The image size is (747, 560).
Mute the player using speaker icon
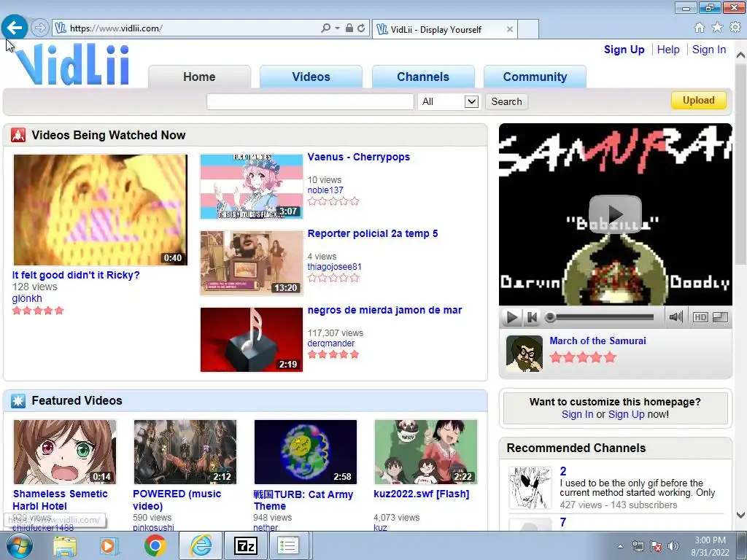click(x=676, y=316)
